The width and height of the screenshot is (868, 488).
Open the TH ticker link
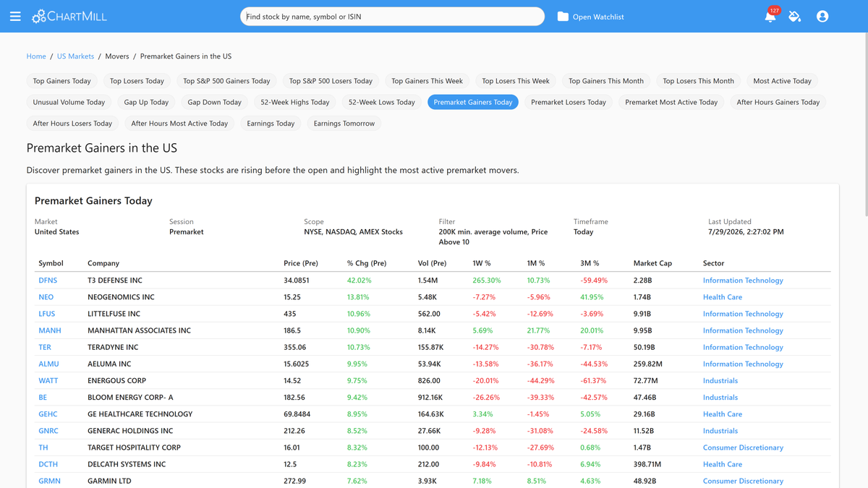[43, 448]
